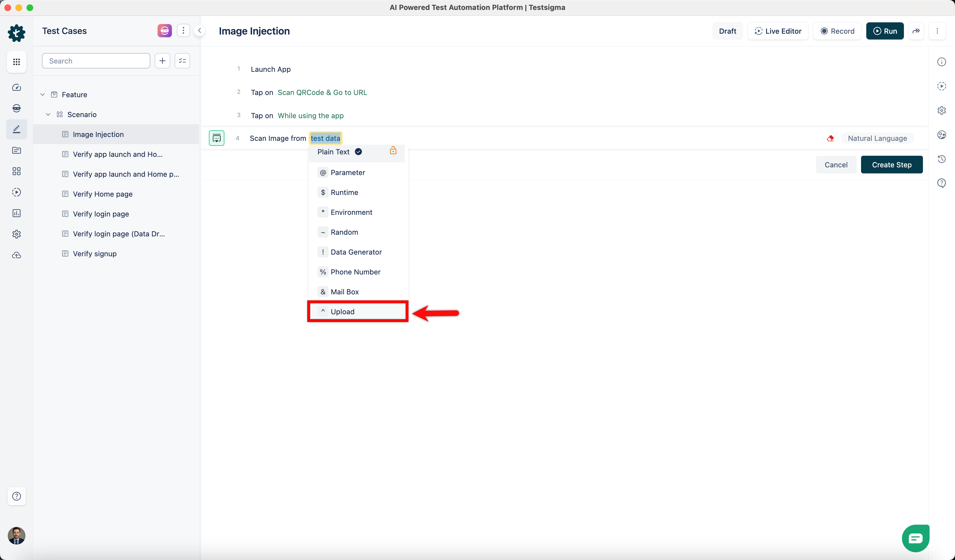The image size is (955, 560).
Task: Click the pink AI copilot icon
Action: pos(164,31)
